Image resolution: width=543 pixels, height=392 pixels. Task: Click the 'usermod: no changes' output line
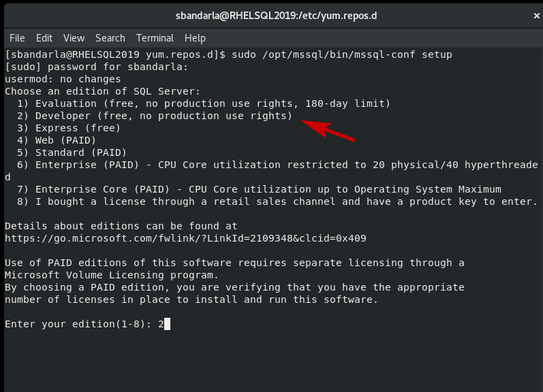coord(63,79)
